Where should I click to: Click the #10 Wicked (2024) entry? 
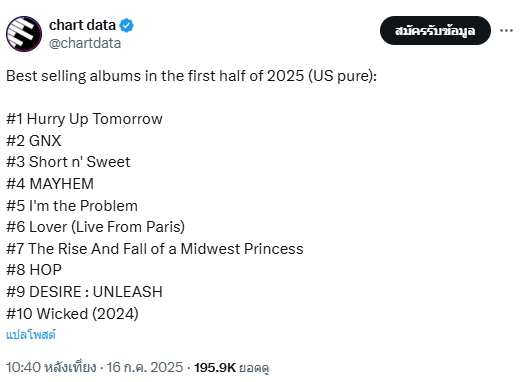click(x=72, y=314)
